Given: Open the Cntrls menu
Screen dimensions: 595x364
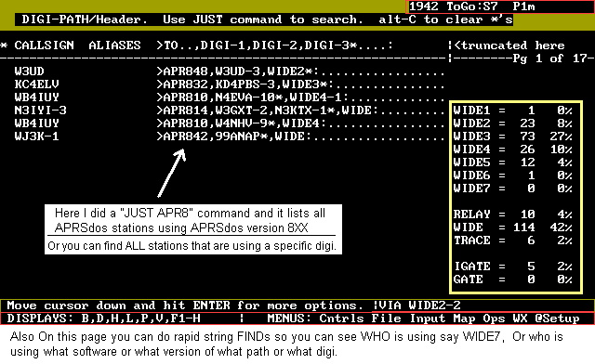Looking at the screenshot, I should point(341,318).
